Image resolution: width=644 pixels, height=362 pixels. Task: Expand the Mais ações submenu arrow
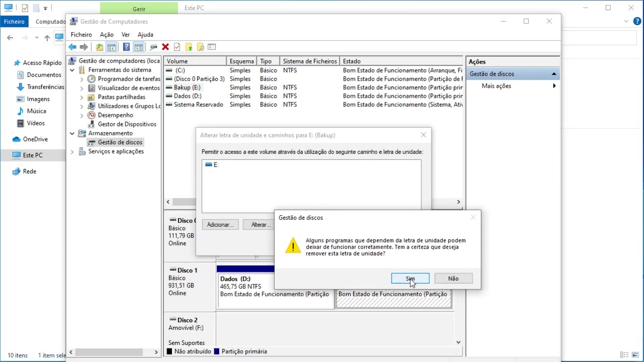coord(554,86)
